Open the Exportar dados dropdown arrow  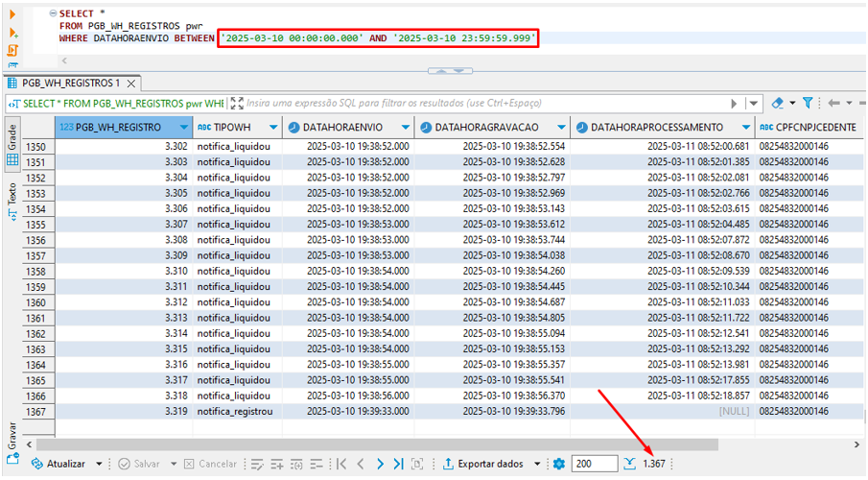[537, 464]
